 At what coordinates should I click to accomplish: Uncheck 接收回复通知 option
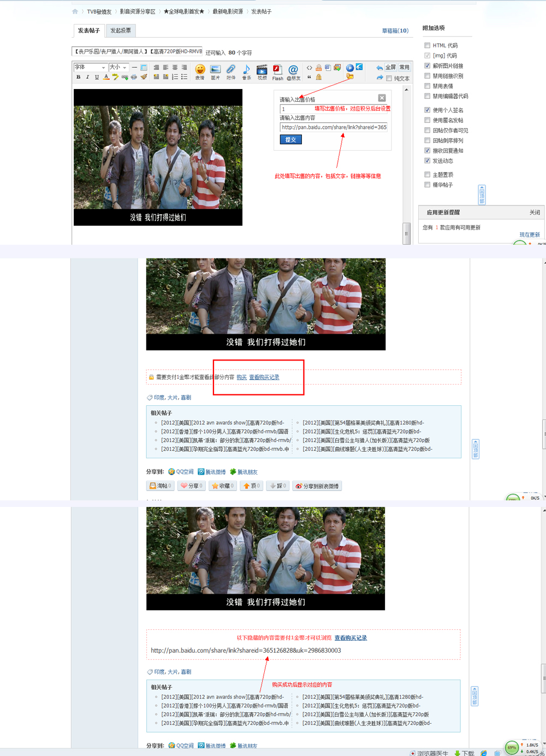coord(428,151)
